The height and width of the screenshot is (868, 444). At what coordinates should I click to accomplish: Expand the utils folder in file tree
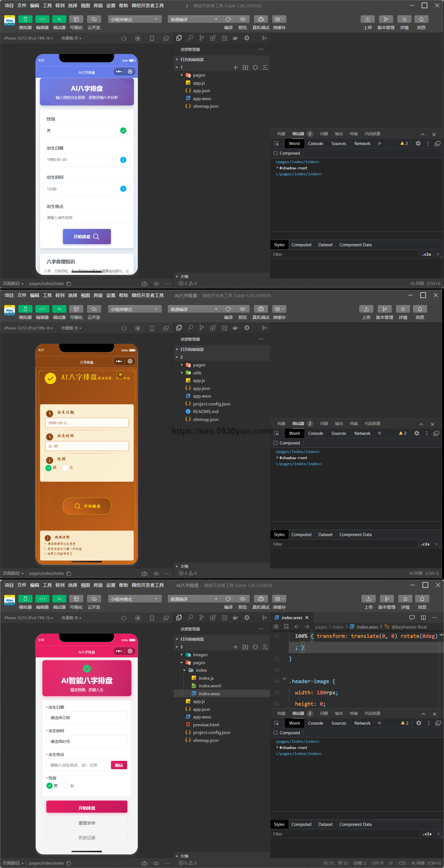(x=197, y=373)
